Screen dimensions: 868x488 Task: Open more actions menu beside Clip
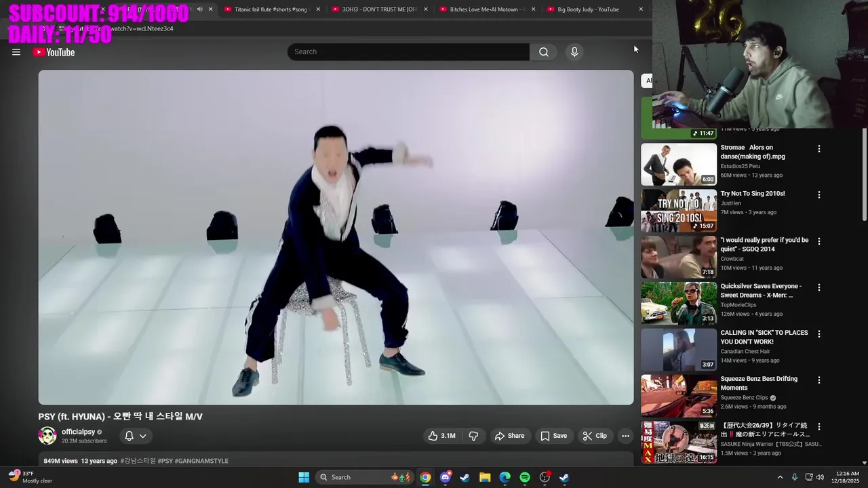pos(625,436)
